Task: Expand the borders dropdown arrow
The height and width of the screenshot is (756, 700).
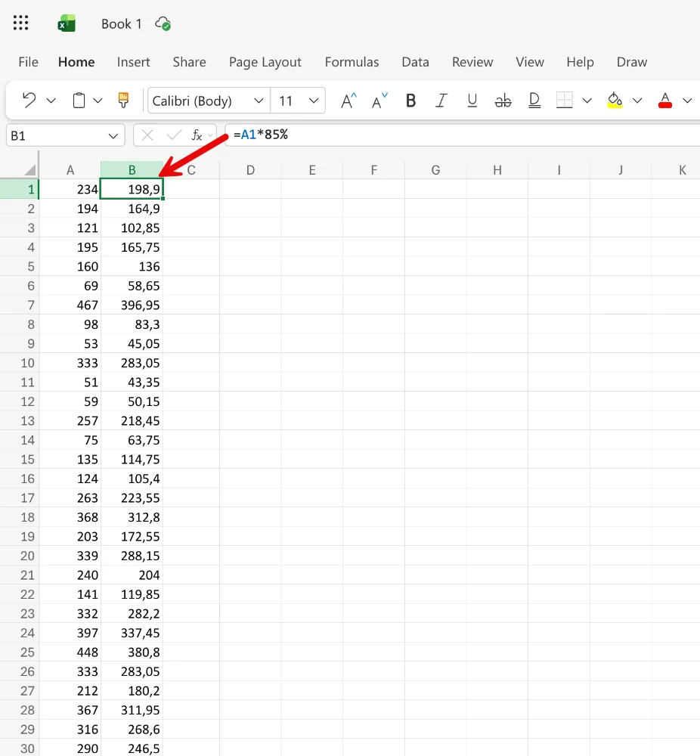Action: (x=587, y=101)
